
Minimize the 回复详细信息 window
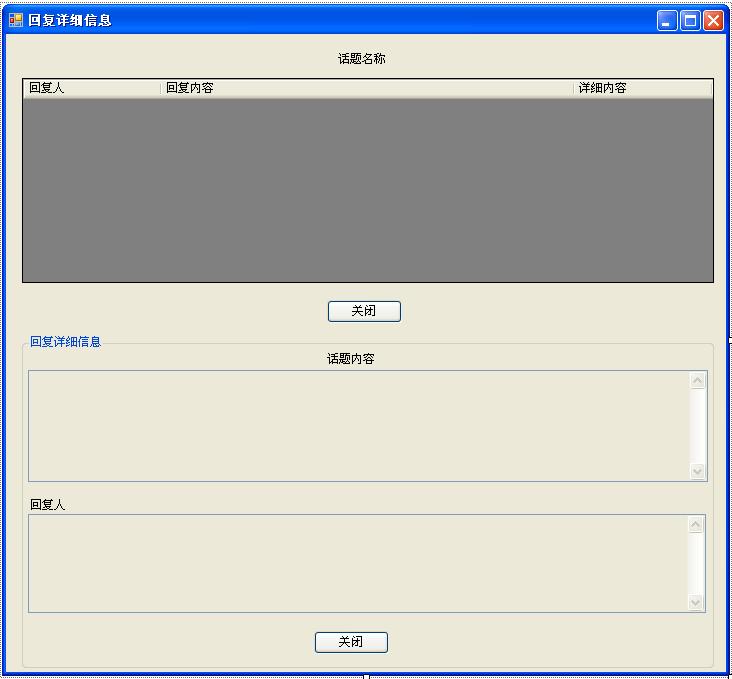tap(667, 20)
